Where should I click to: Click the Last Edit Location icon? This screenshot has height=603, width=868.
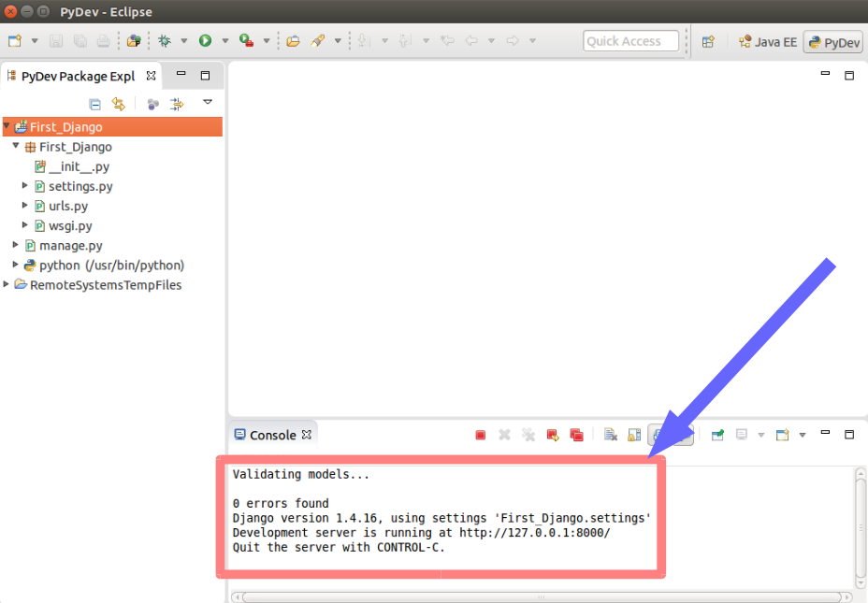(x=447, y=41)
